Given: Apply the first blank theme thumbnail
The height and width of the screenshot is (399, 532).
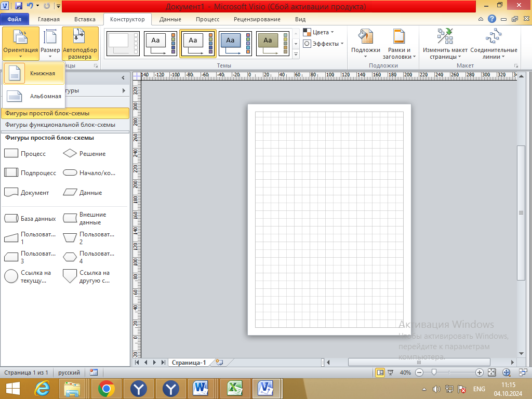Looking at the screenshot, I should pyautogui.click(x=123, y=44).
